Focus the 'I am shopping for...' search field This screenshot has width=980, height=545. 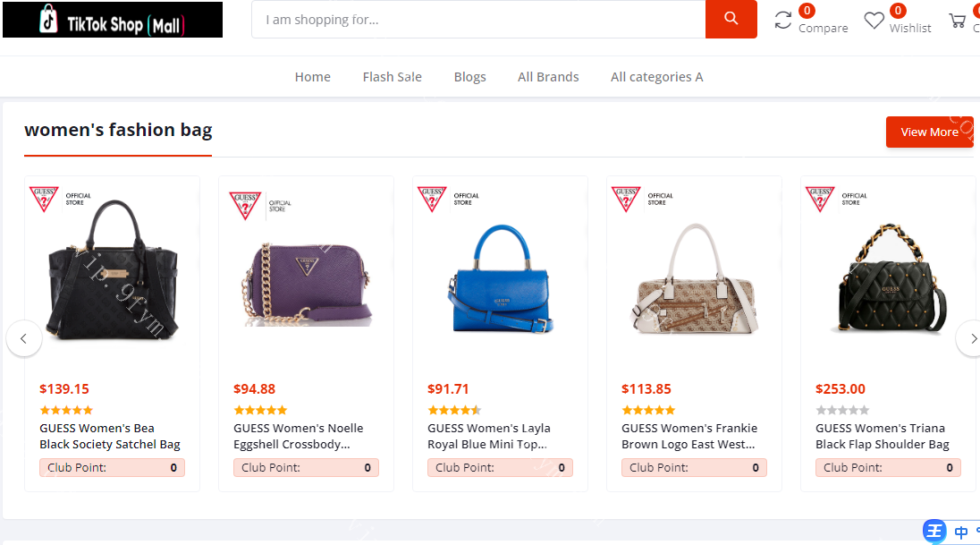478,19
